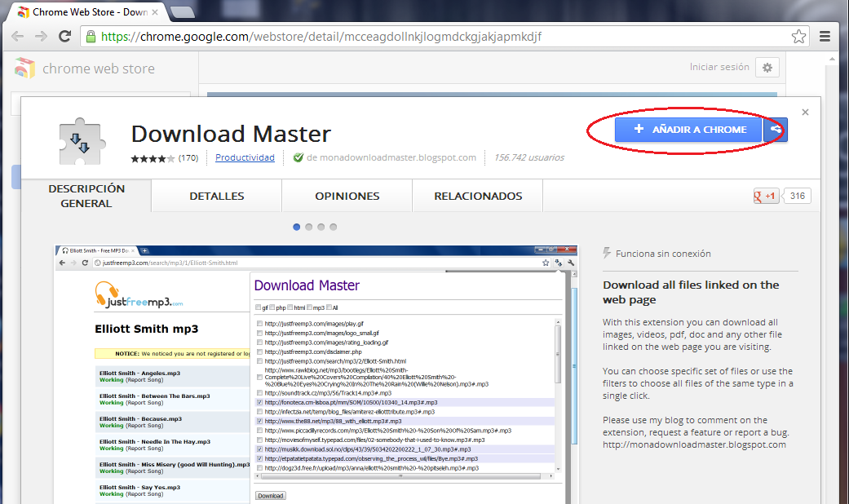This screenshot has height=504, width=849.
Task: Open the Productividad category link
Action: [x=245, y=157]
